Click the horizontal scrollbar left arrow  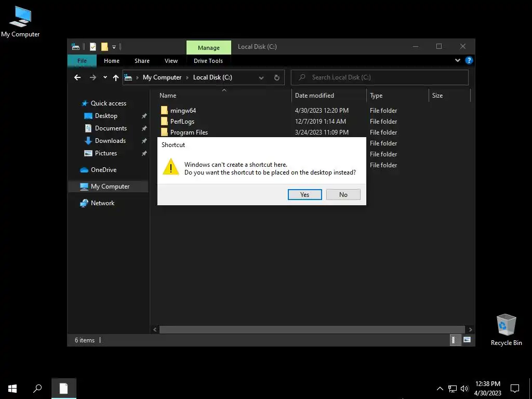pyautogui.click(x=155, y=329)
